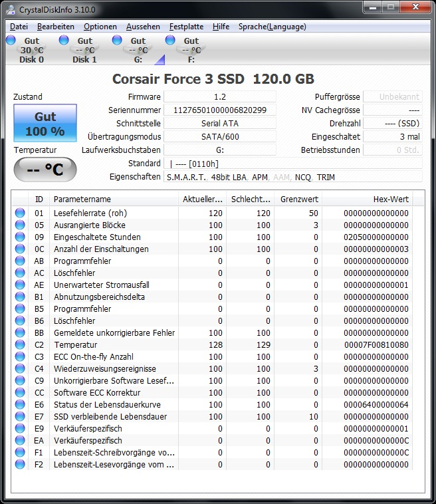Close the CrystalDiskInfo window

pyautogui.click(x=416, y=7)
